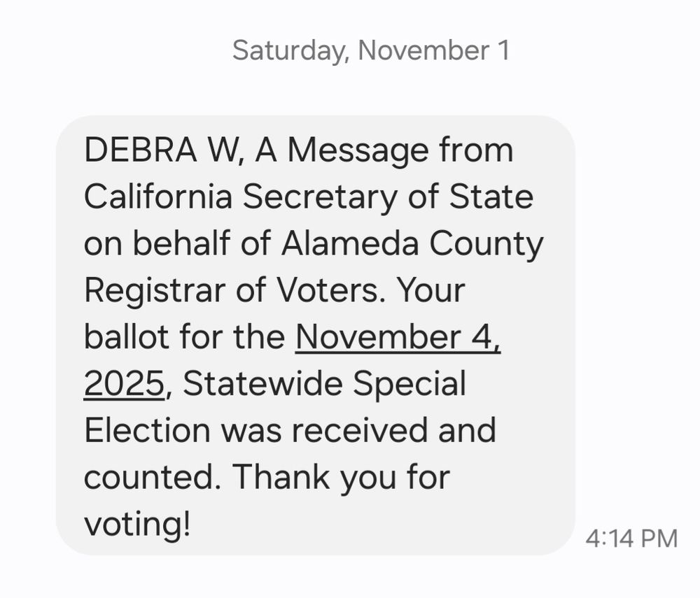This screenshot has width=700, height=598.
Task: Tap the Statewide Special text
Action: tap(325, 384)
